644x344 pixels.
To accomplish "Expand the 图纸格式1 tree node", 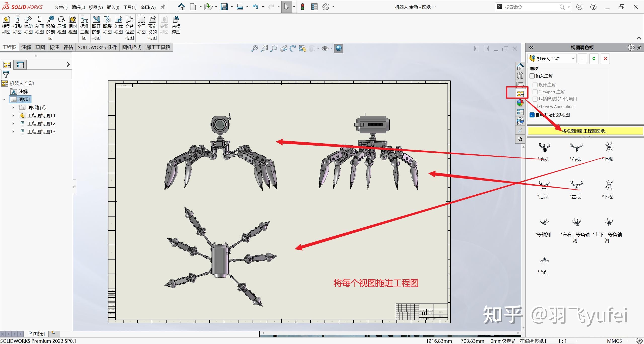I will [13, 107].
